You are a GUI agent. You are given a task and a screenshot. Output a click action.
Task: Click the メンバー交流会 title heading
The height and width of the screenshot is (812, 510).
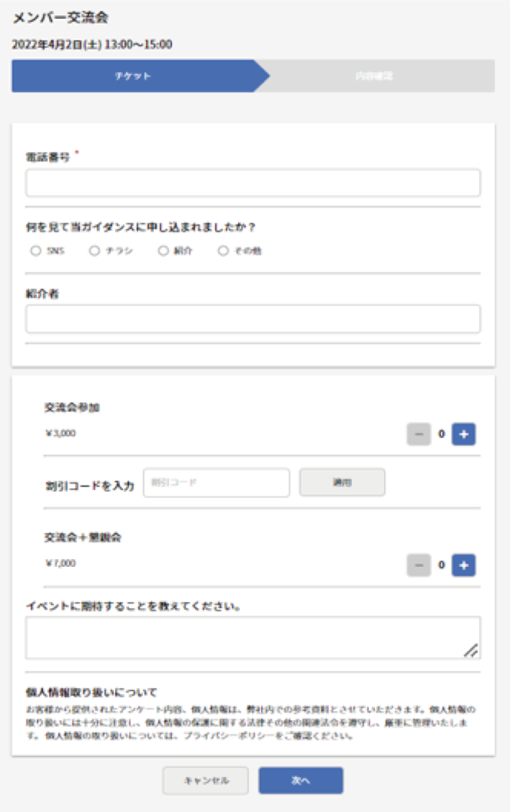point(60,17)
